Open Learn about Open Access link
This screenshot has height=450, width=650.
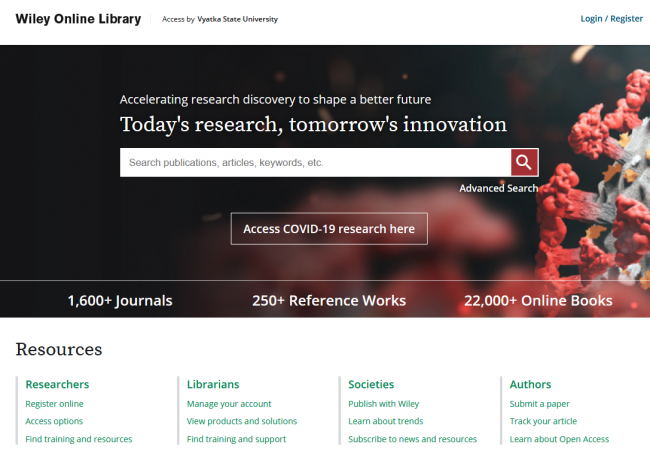click(x=559, y=439)
